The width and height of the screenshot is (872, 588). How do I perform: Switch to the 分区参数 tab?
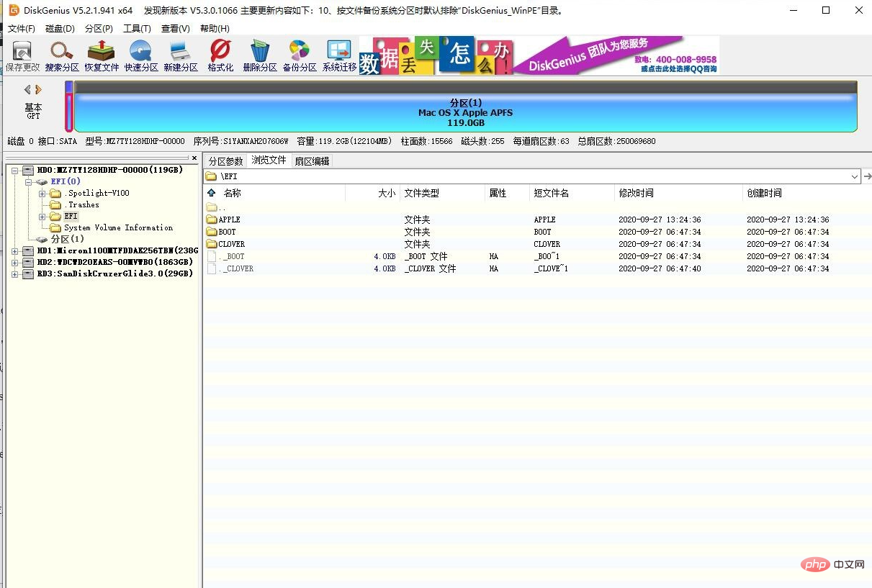tap(225, 161)
